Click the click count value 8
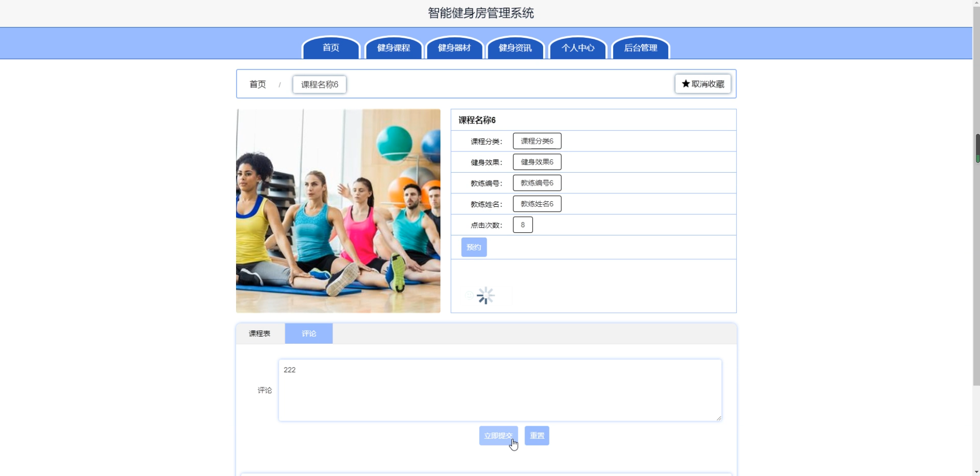Screen dimensions: 980x476 click(523, 225)
